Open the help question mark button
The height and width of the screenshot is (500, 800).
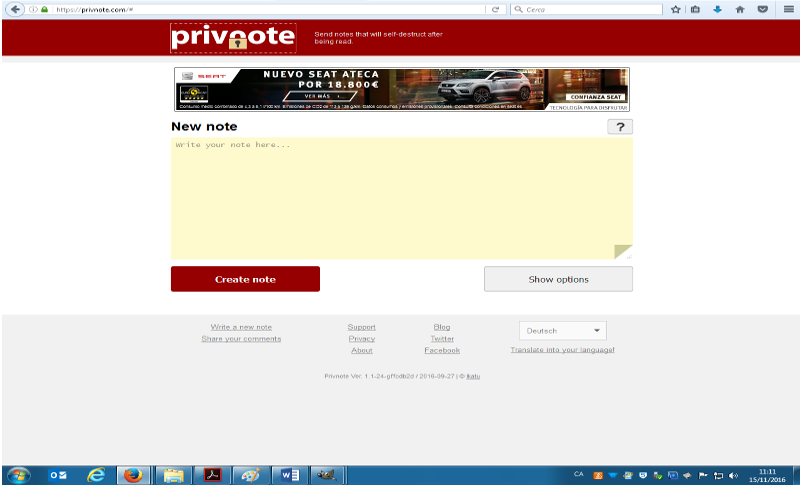[x=620, y=127]
